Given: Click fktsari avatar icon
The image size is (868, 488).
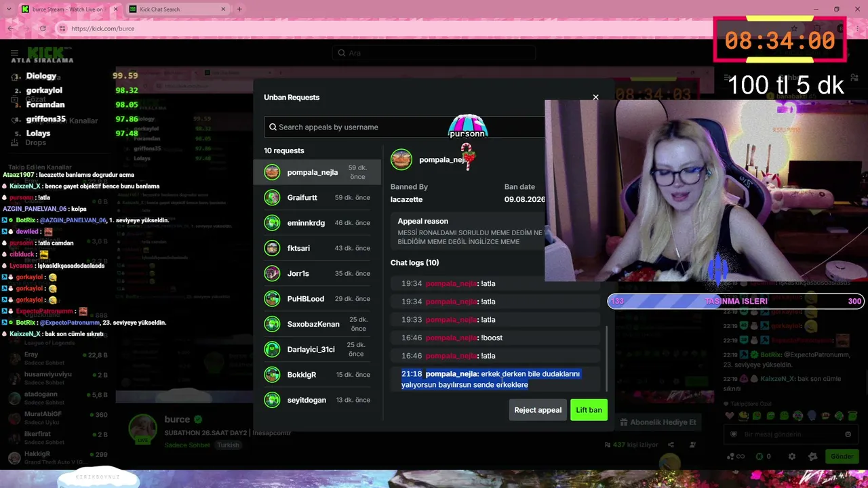Looking at the screenshot, I should (x=272, y=248).
